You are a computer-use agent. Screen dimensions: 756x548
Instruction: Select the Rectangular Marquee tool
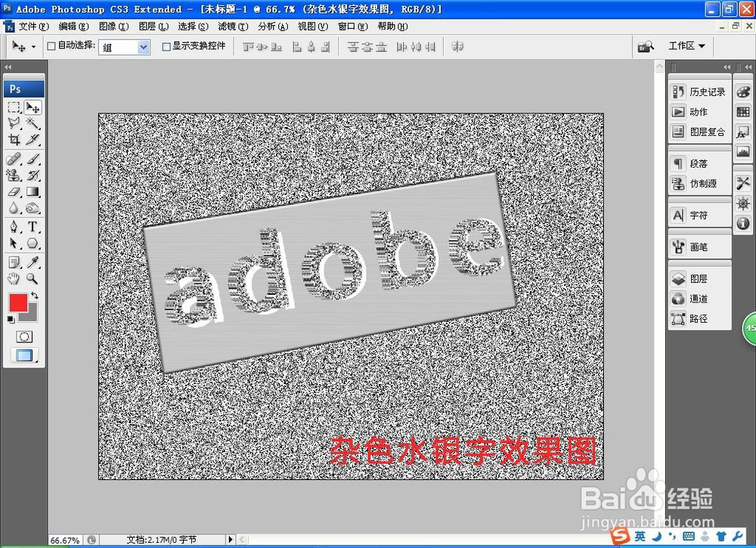pyautogui.click(x=14, y=107)
